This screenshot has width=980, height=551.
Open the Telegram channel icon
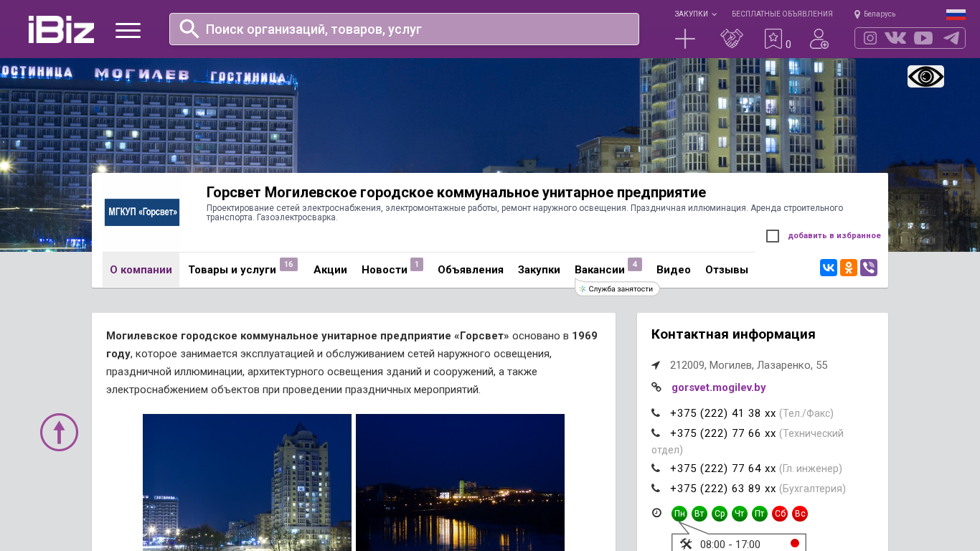951,38
